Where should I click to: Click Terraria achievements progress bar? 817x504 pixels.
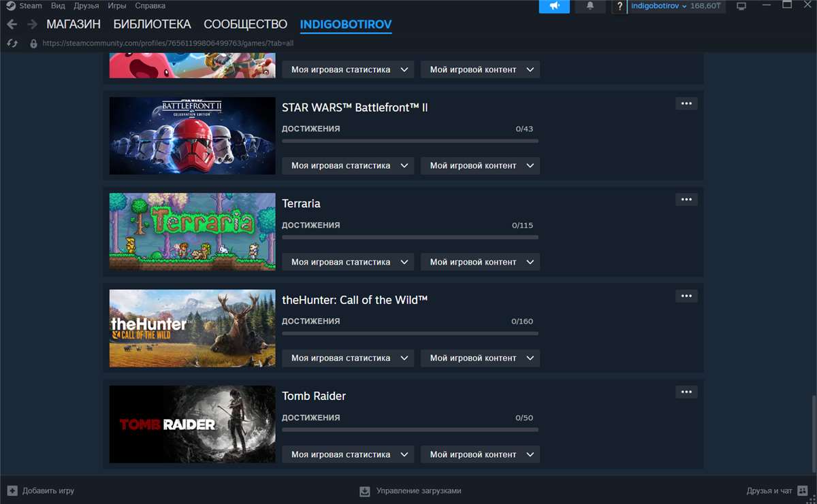[410, 237]
